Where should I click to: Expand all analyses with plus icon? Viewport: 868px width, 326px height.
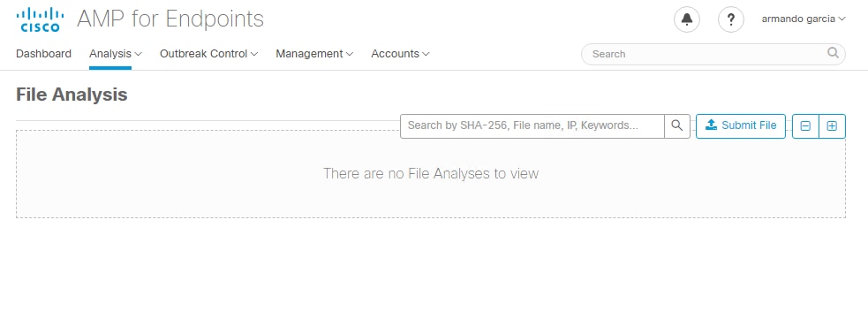coord(832,126)
